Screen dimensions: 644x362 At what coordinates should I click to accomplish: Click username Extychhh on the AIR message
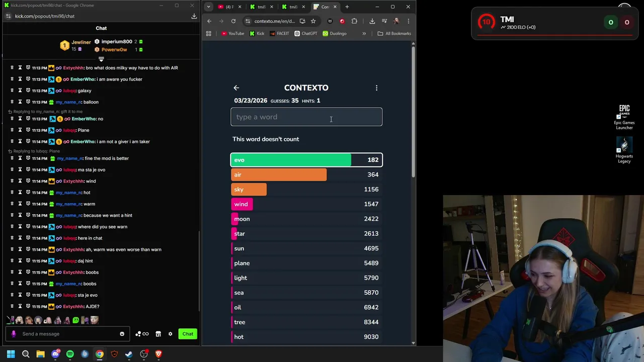[73, 68]
